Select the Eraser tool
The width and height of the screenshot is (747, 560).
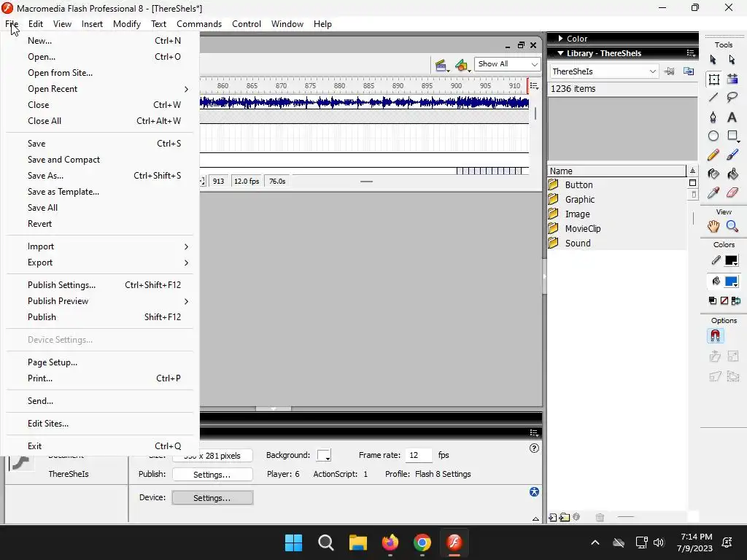pos(732,192)
